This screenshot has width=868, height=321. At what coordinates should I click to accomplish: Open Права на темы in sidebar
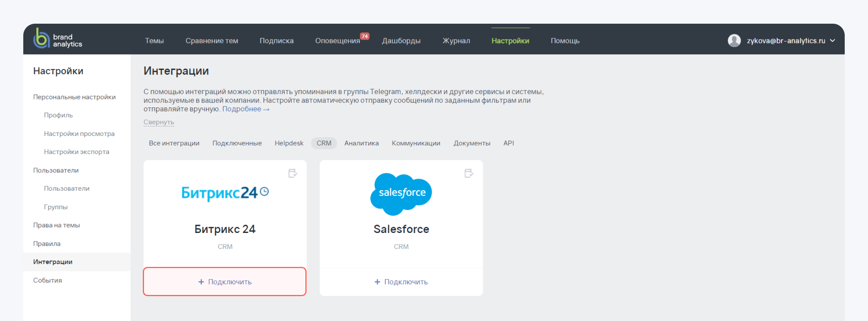[x=56, y=225]
